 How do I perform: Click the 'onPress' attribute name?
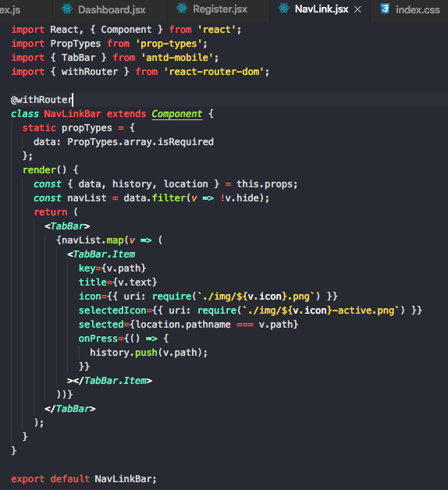tap(98, 339)
